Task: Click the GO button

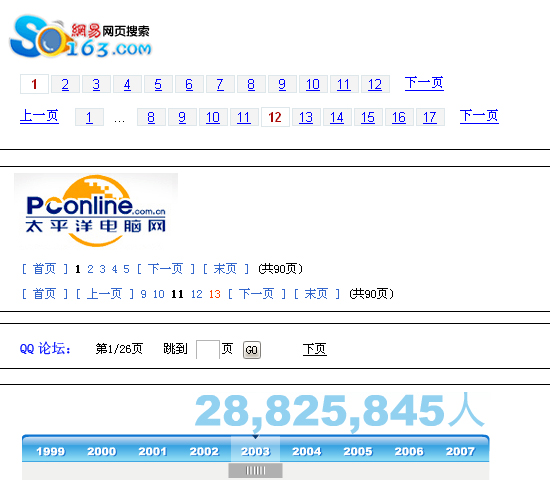Action: (252, 350)
